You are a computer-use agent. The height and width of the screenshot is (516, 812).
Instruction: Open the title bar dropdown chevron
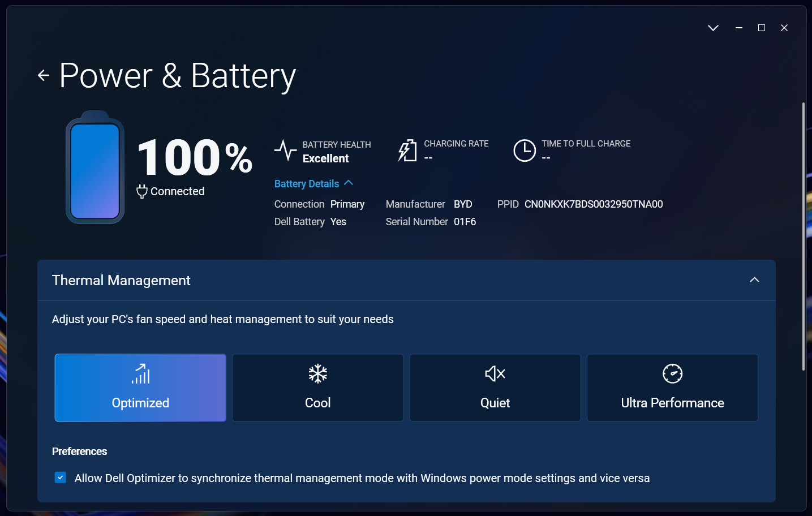click(713, 28)
